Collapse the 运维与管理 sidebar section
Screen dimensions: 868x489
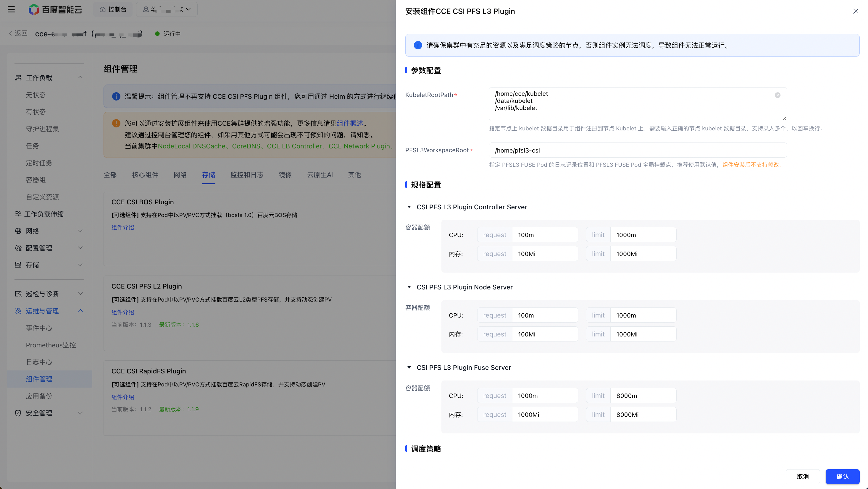(x=80, y=310)
